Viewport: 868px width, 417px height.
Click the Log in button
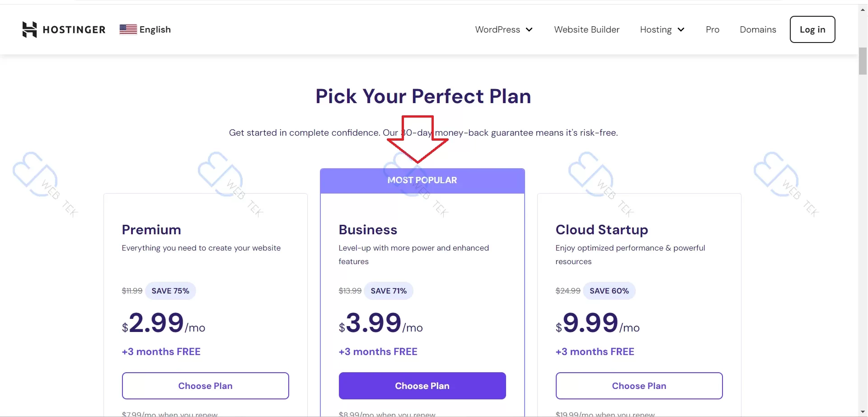point(812,29)
